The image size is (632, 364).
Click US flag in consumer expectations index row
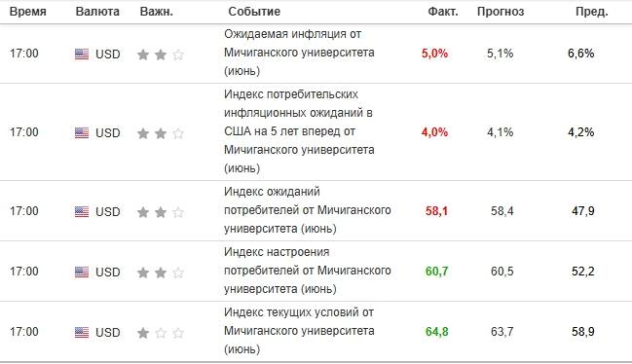[82, 211]
